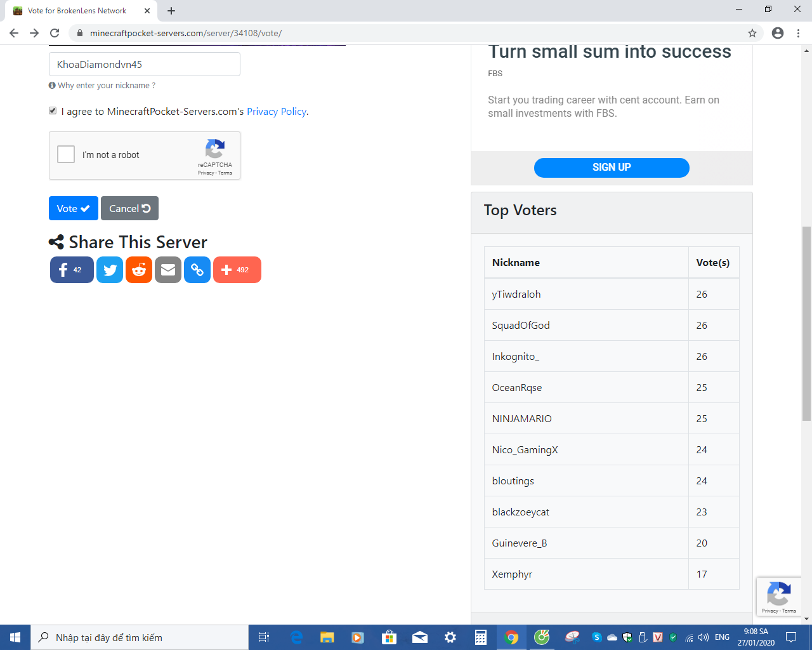Share server on Reddit

[139, 270]
